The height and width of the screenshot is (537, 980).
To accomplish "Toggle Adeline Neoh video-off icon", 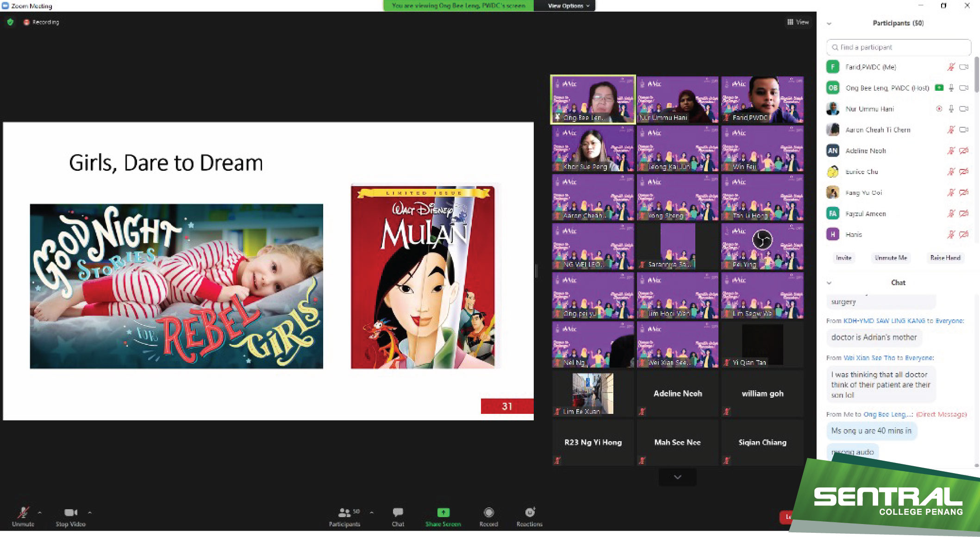I will click(x=964, y=150).
